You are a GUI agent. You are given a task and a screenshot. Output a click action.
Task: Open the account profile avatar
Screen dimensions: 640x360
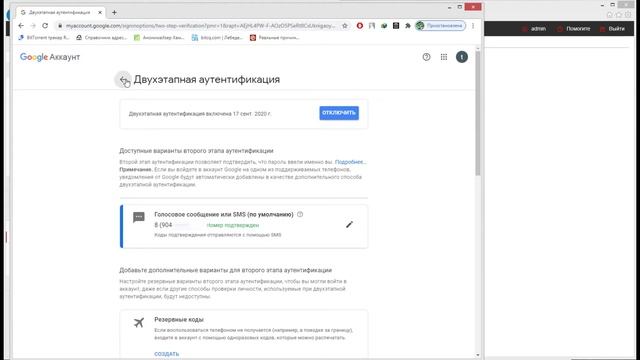pyautogui.click(x=462, y=57)
